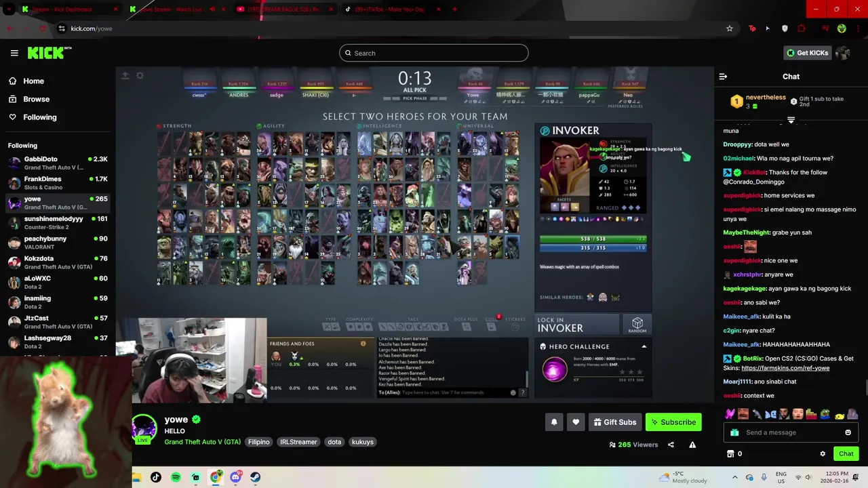Open Home in the sidebar
The image size is (868, 488).
click(27, 81)
